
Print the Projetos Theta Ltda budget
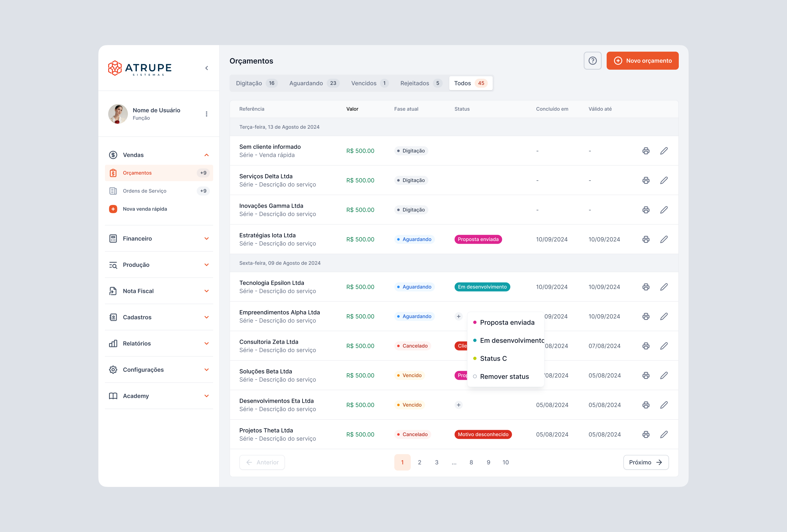tap(646, 434)
